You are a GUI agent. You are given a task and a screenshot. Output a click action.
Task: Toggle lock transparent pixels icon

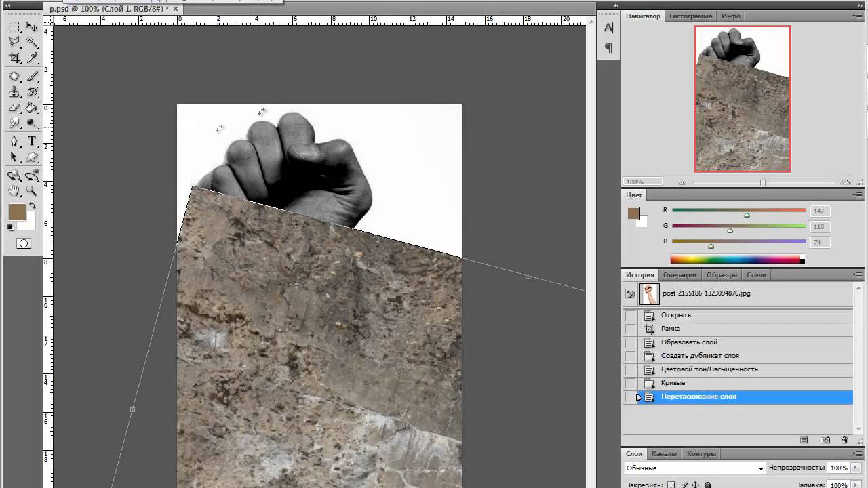click(671, 485)
